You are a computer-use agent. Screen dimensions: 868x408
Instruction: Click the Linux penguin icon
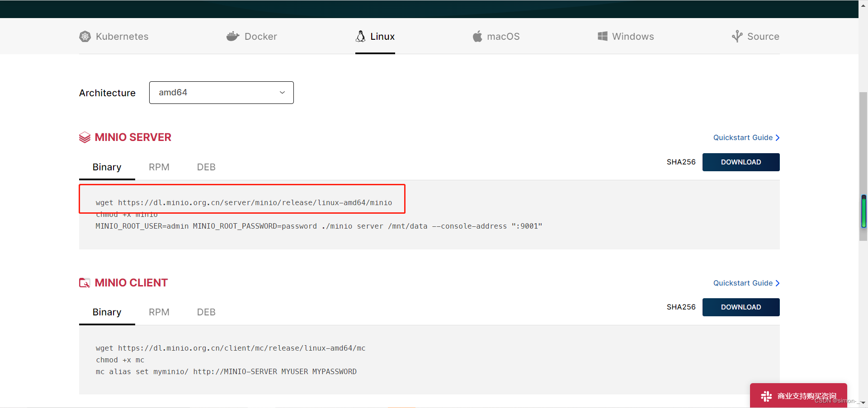360,36
